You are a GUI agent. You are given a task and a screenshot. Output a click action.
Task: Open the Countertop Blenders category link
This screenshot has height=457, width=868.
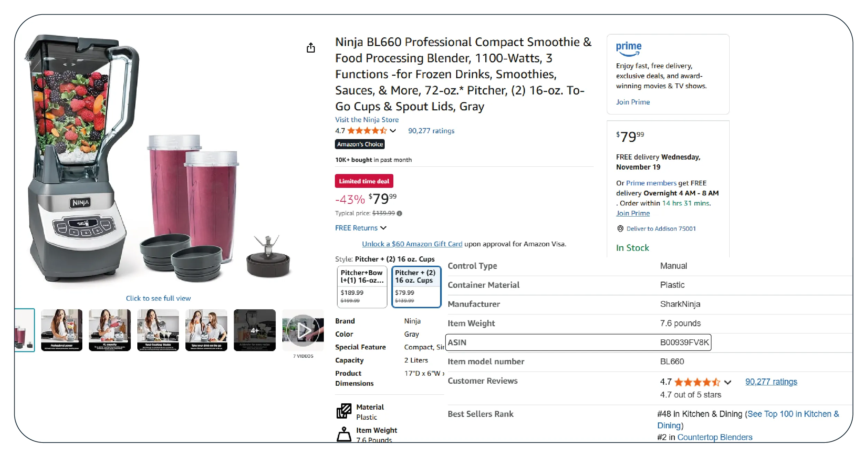[x=714, y=437]
